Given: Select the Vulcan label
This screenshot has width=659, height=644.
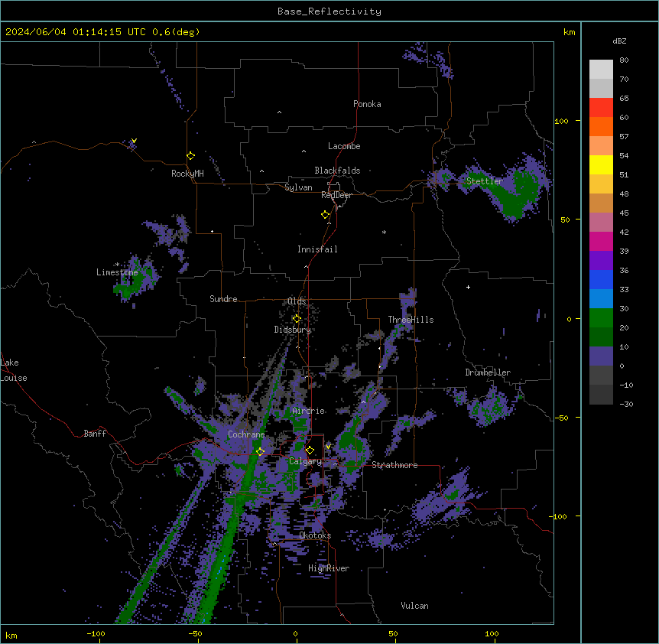Looking at the screenshot, I should [x=415, y=606].
